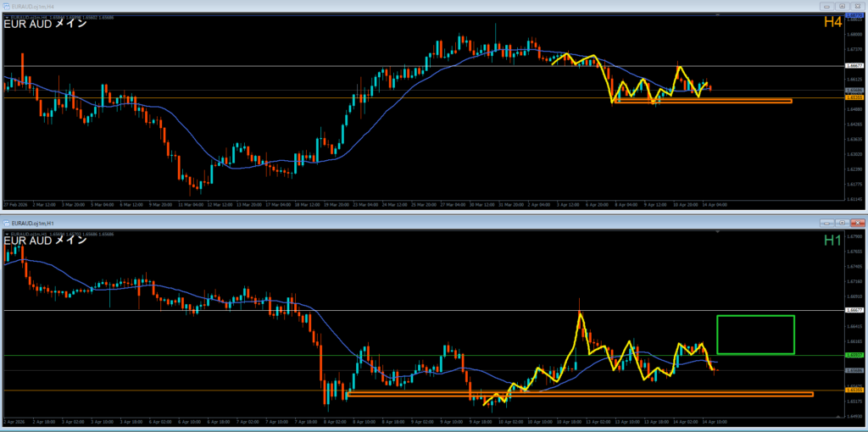
Task: Click the green price label on H1 price scale
Action: pyautogui.click(x=854, y=355)
